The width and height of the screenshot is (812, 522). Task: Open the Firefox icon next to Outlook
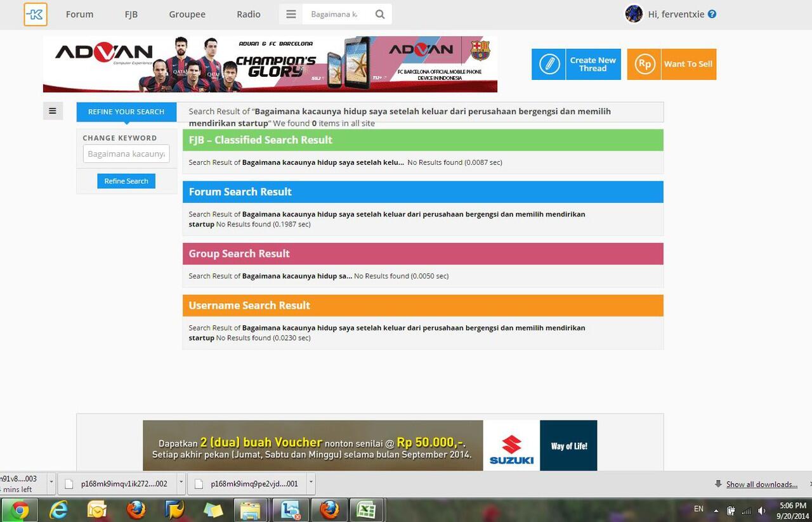point(136,509)
